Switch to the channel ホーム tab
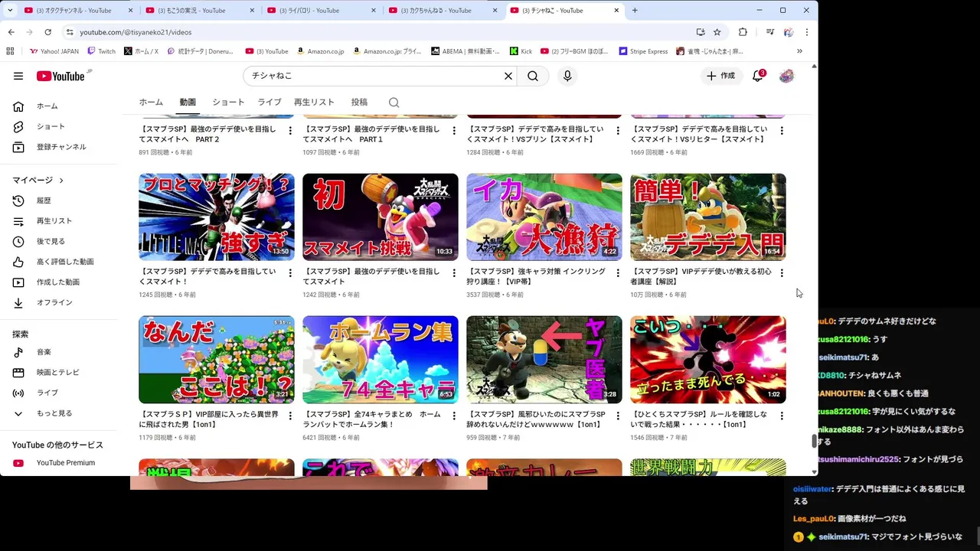Screen dimensions: 980x551 coord(151,103)
